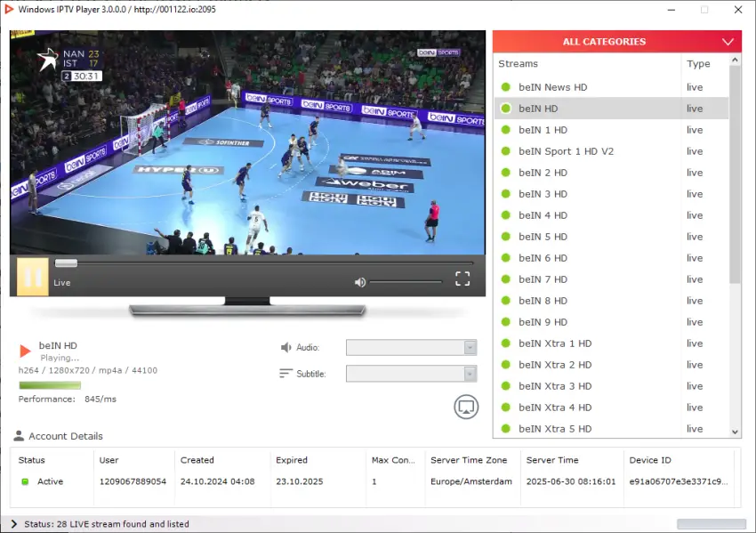Mute the player volume speaker icon
Image resolution: width=756 pixels, height=533 pixels.
pyautogui.click(x=360, y=282)
